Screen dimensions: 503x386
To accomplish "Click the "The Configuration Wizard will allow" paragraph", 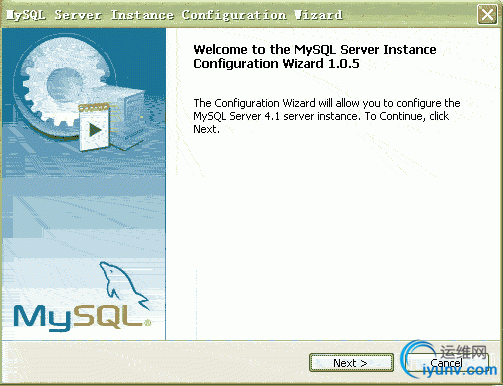I will coord(327,116).
